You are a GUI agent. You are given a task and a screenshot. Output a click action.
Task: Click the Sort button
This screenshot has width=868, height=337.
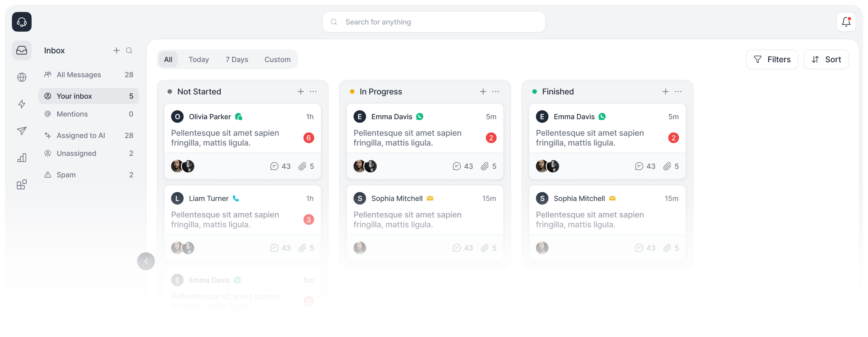(826, 59)
